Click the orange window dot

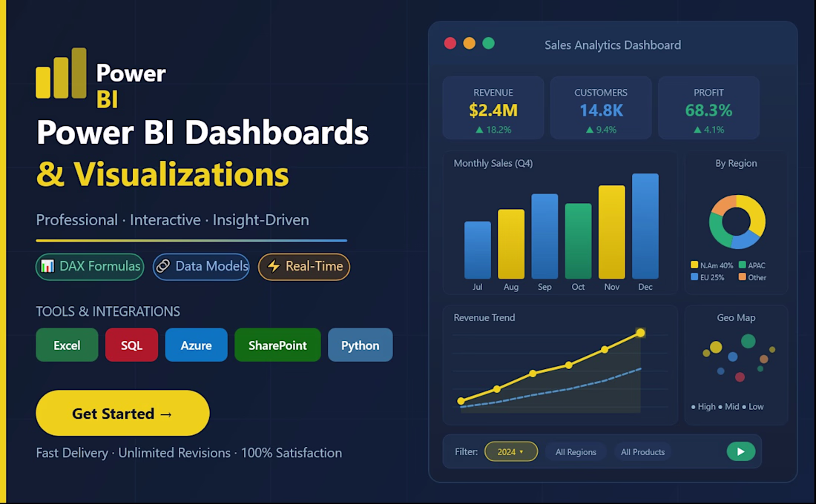coord(469,43)
